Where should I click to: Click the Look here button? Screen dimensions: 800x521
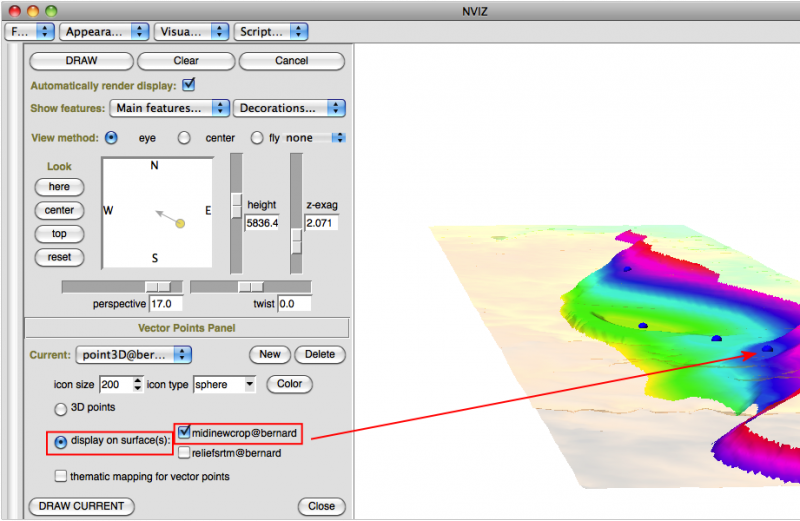click(x=59, y=187)
